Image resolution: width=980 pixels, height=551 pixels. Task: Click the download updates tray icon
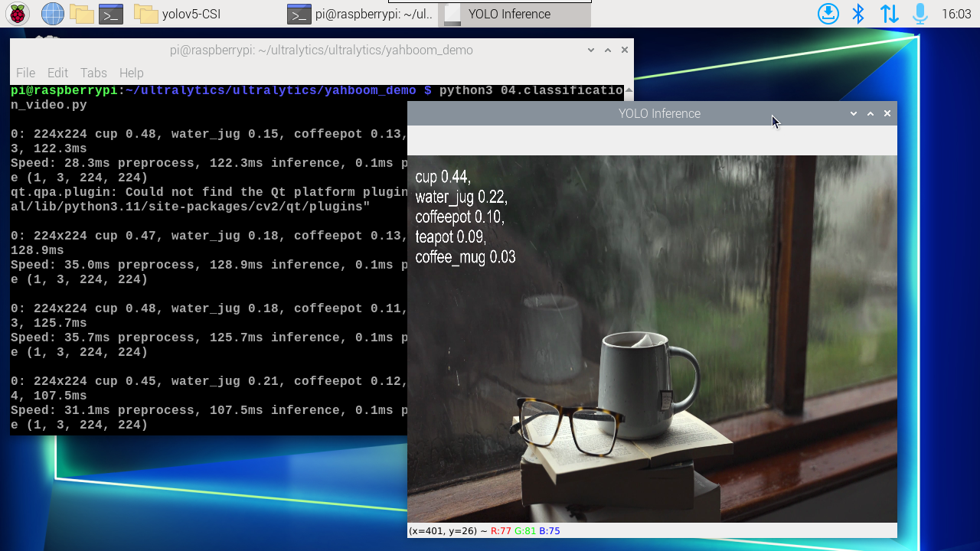pos(828,14)
